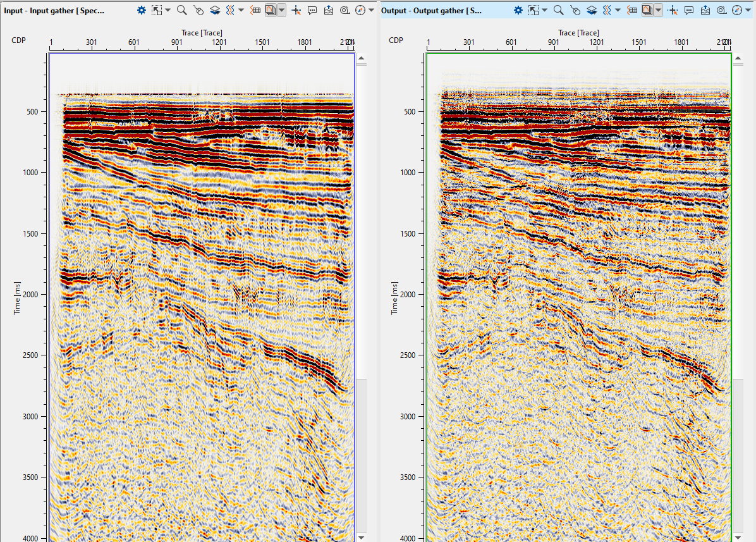This screenshot has width=756, height=542.
Task: Click export image icon in Input gather toolbar
Action: [x=329, y=10]
